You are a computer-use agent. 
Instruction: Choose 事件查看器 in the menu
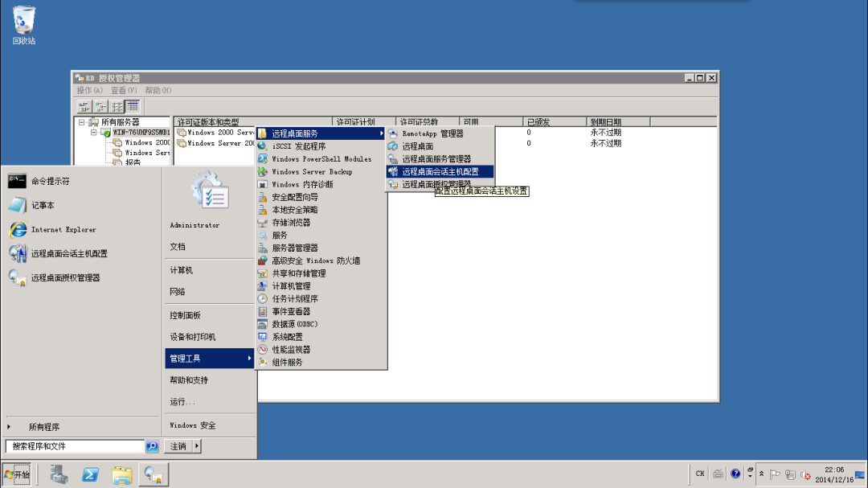[x=321, y=312]
